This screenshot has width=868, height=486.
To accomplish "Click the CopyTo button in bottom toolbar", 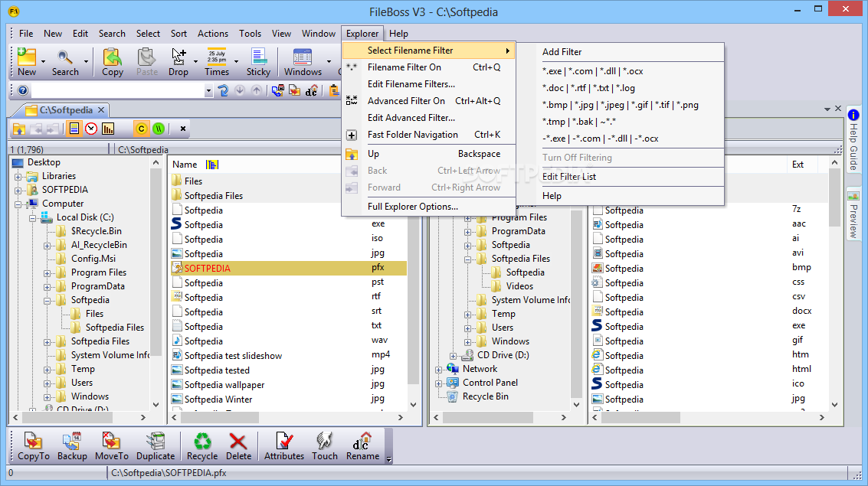I will (33, 446).
